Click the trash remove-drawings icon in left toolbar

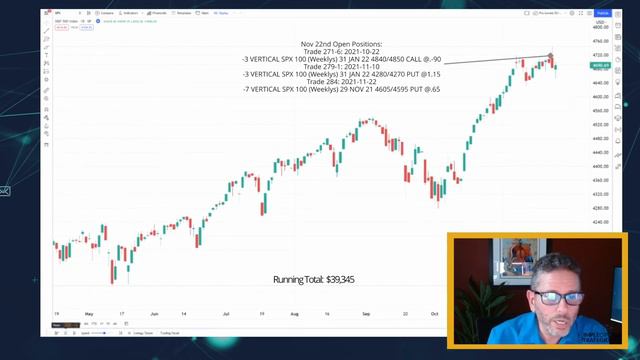click(47, 144)
